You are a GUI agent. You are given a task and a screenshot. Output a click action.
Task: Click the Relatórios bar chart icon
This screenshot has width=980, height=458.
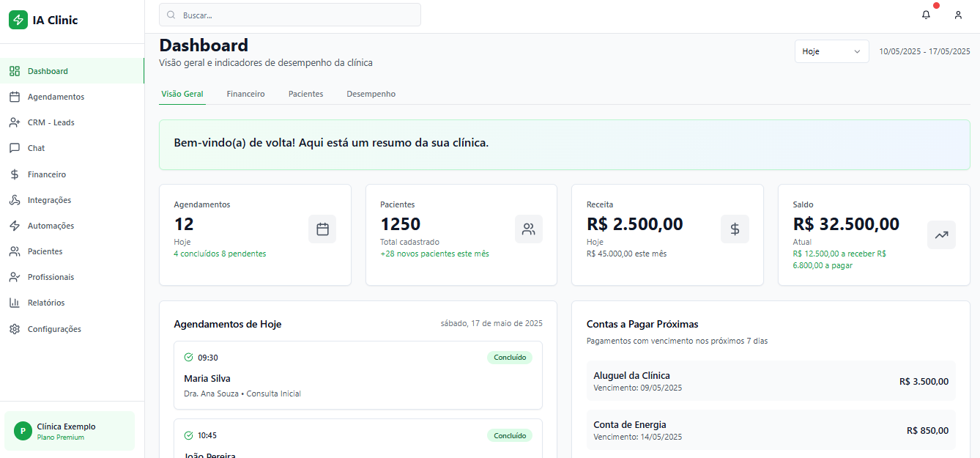15,303
